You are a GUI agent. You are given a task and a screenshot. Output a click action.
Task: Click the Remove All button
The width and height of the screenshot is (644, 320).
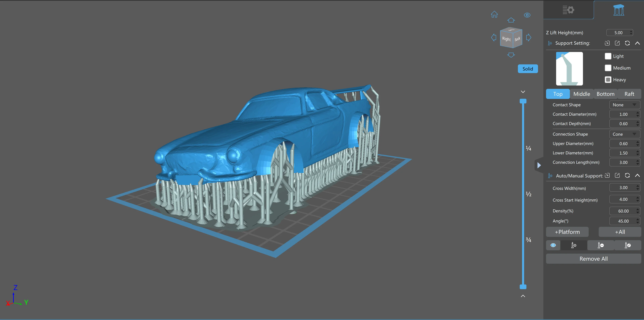pos(593,259)
